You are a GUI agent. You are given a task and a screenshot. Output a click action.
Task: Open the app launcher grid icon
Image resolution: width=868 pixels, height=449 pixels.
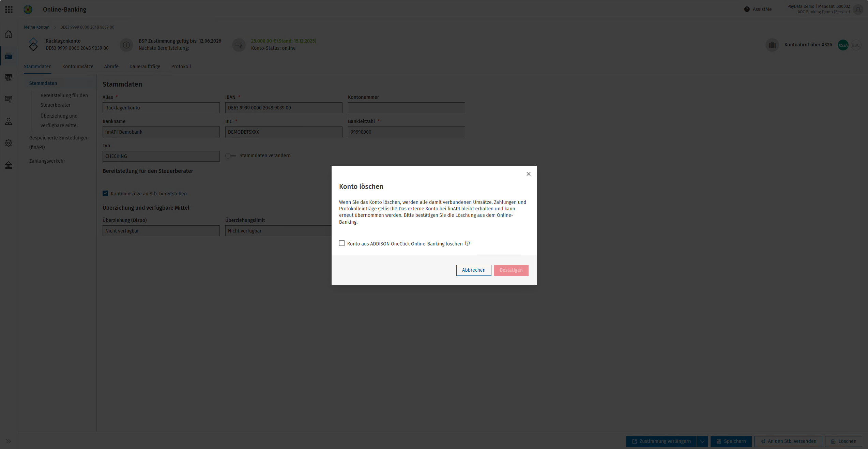[x=9, y=10]
